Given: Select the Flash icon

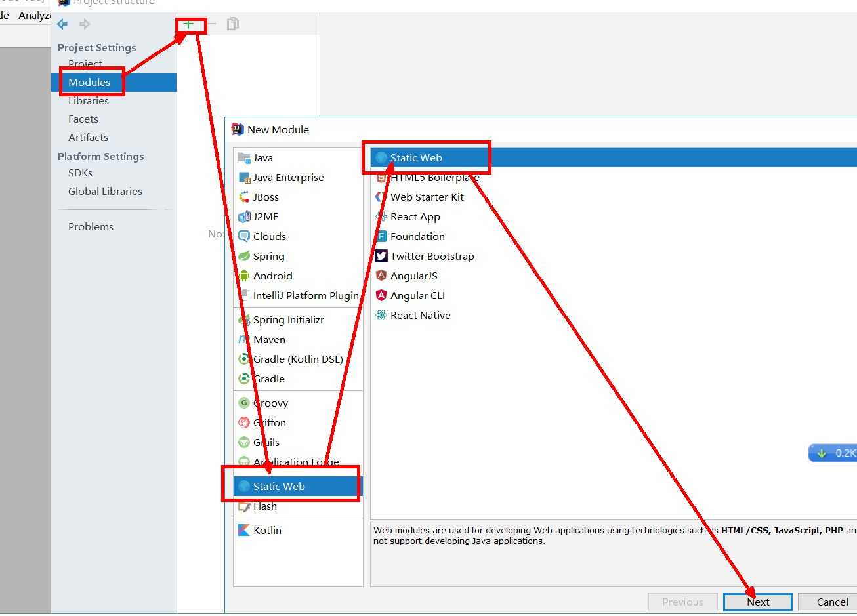Looking at the screenshot, I should (x=244, y=506).
